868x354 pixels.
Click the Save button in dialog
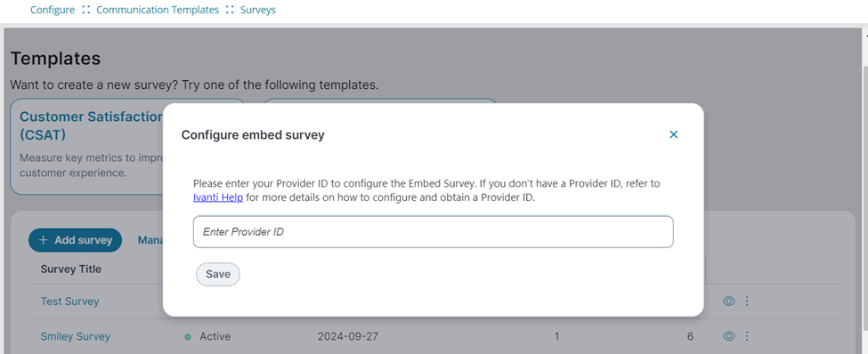pos(218,274)
